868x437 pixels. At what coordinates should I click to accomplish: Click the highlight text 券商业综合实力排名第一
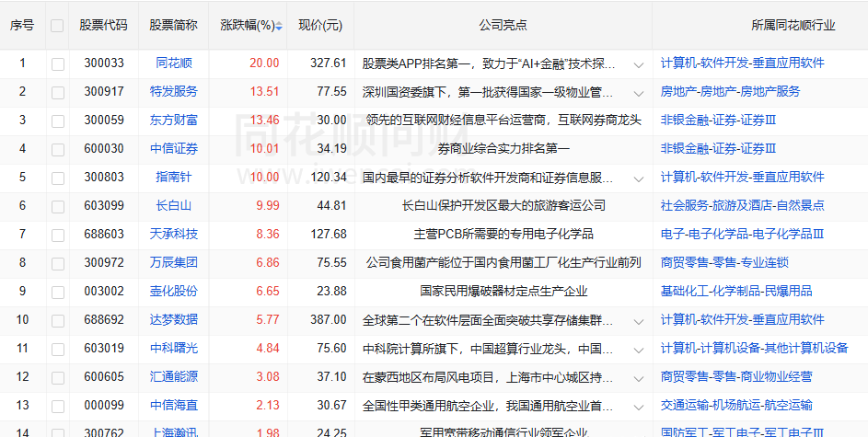click(x=503, y=148)
